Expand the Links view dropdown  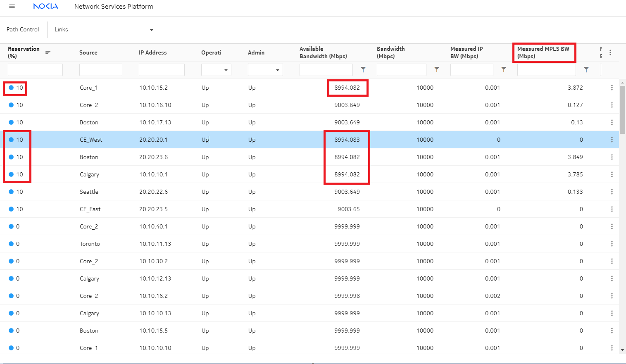[x=151, y=30]
